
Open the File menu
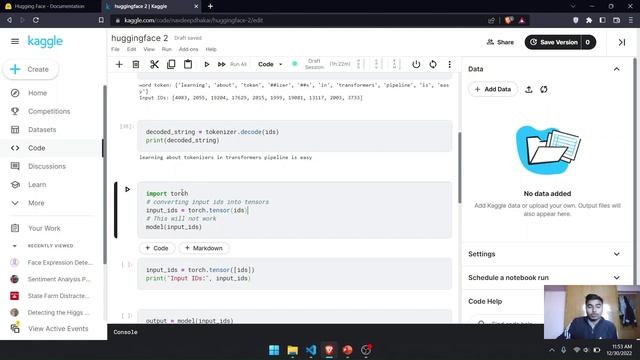click(116, 49)
